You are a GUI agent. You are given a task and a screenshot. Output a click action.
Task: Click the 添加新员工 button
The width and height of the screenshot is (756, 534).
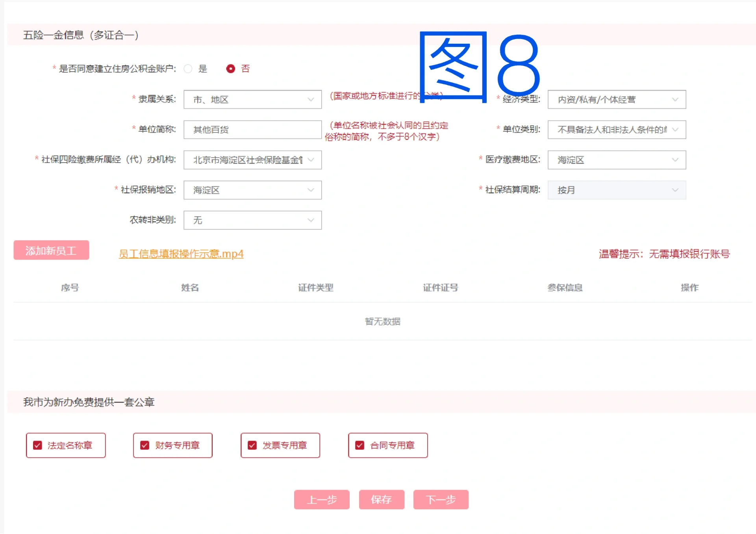(x=51, y=250)
